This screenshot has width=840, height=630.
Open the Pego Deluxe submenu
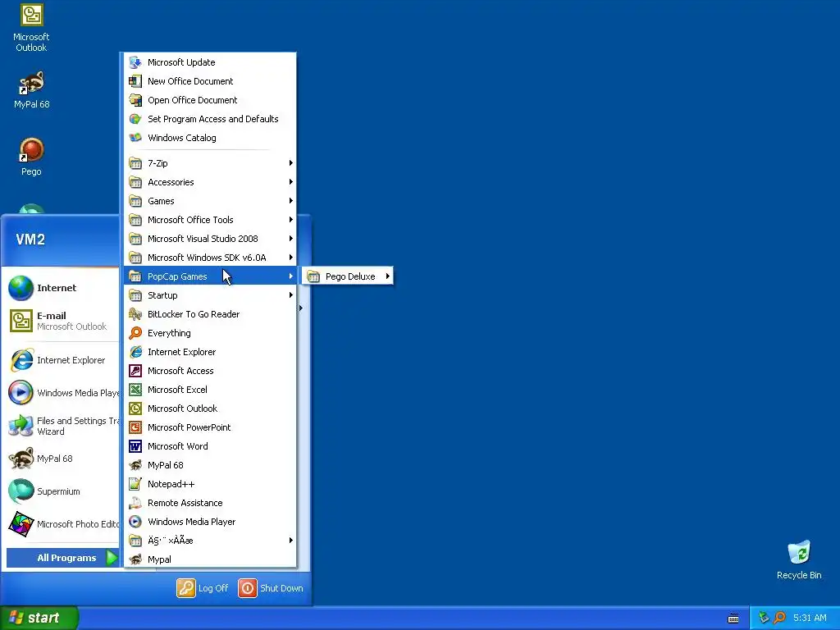click(x=348, y=276)
